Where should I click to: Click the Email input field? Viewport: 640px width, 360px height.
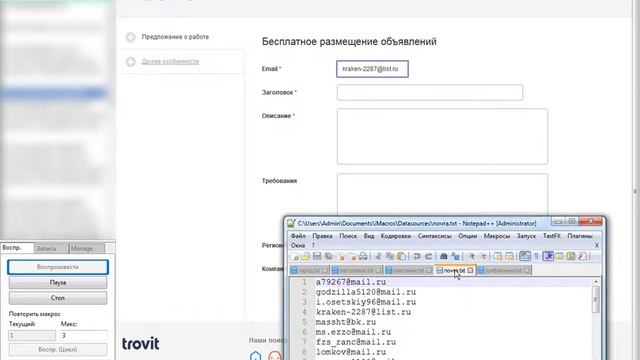point(372,69)
